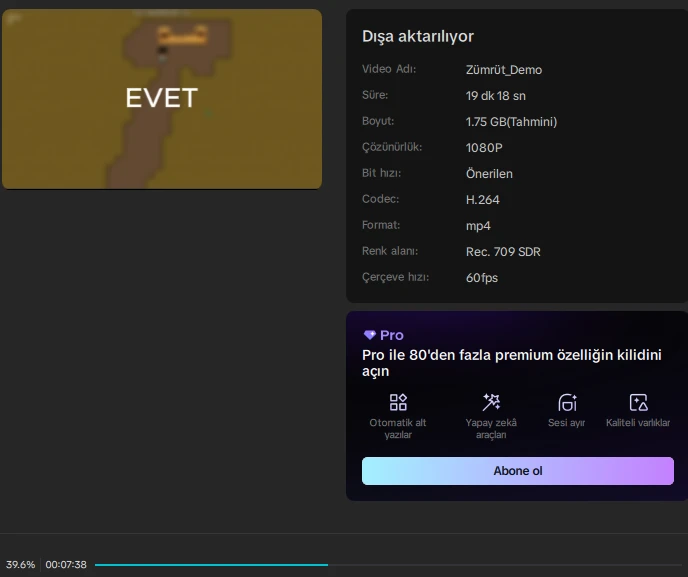Open the Yapay zekâ araçları icon
This screenshot has height=577, width=688.
pyautogui.click(x=491, y=402)
